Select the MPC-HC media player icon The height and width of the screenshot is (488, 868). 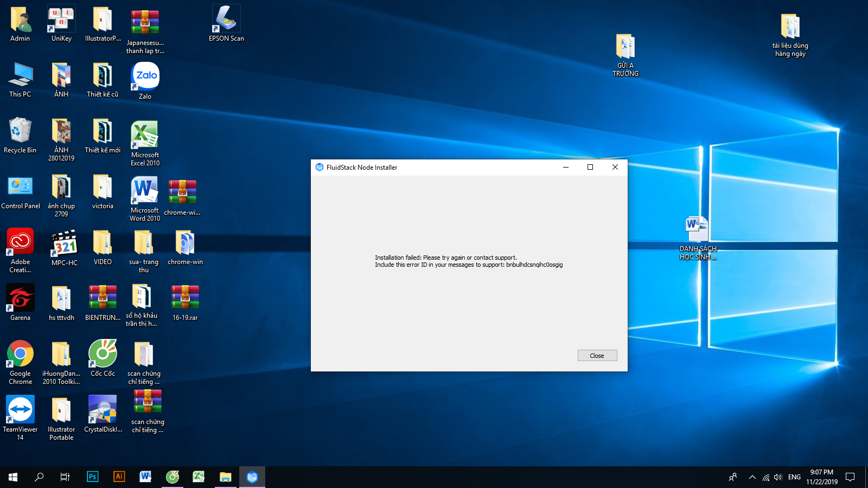[x=65, y=243]
